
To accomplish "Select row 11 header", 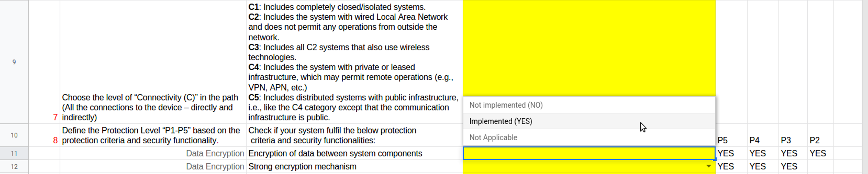I will coord(14,153).
